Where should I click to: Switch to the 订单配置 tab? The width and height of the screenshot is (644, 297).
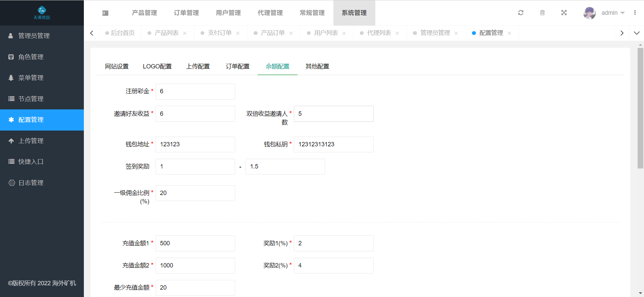click(237, 66)
